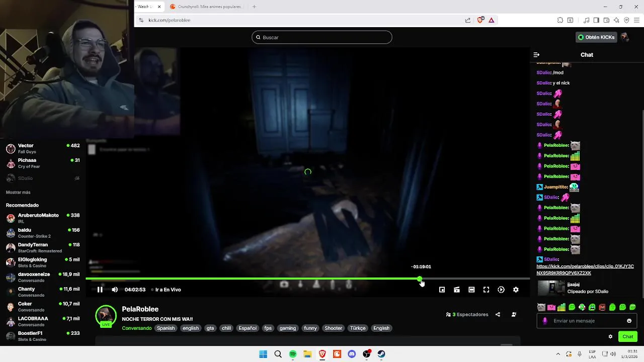
Task: Open Brave Leo AI sparkle icon
Action: tap(616, 20)
